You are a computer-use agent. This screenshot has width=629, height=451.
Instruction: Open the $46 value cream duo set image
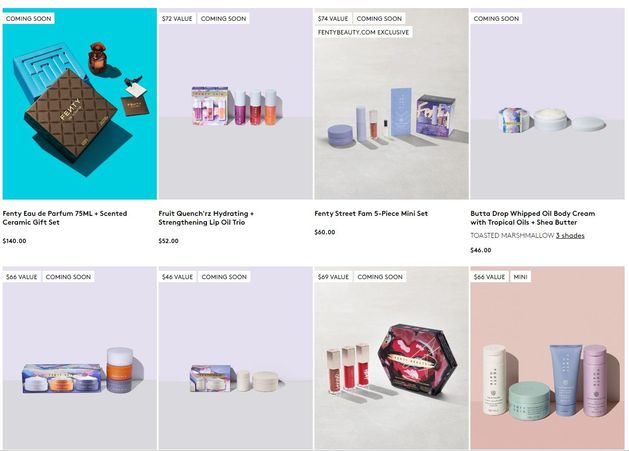pyautogui.click(x=235, y=358)
